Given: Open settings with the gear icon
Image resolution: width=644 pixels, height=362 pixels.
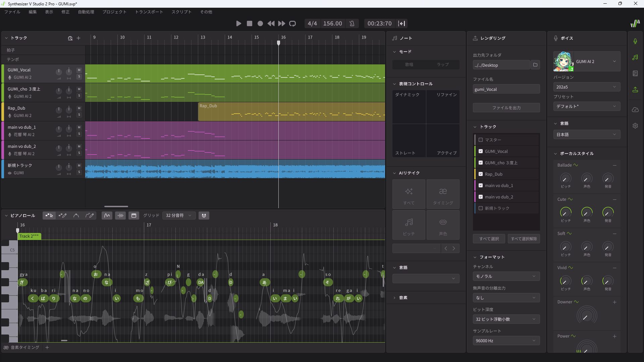Looking at the screenshot, I should coord(635,126).
